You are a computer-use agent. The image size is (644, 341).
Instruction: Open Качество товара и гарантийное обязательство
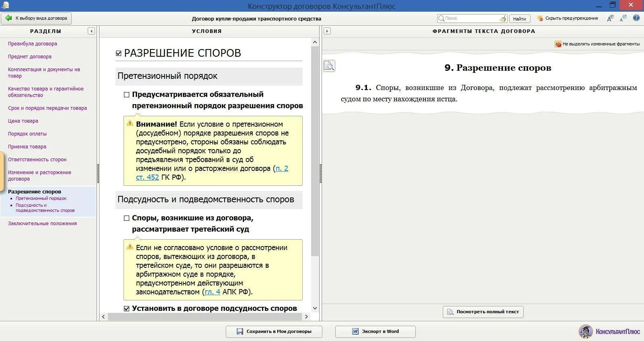[46, 92]
